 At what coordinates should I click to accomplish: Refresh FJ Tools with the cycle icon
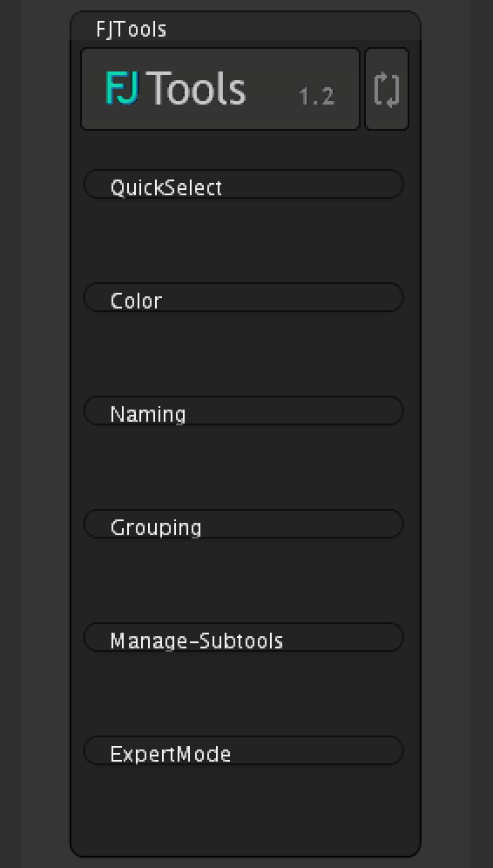coord(387,89)
